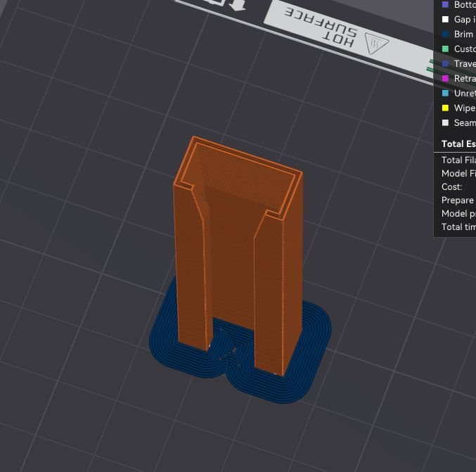Toggle the dark blue Brim legend swatch
Image resolution: width=476 pixels, height=472 pixels.
[445, 34]
